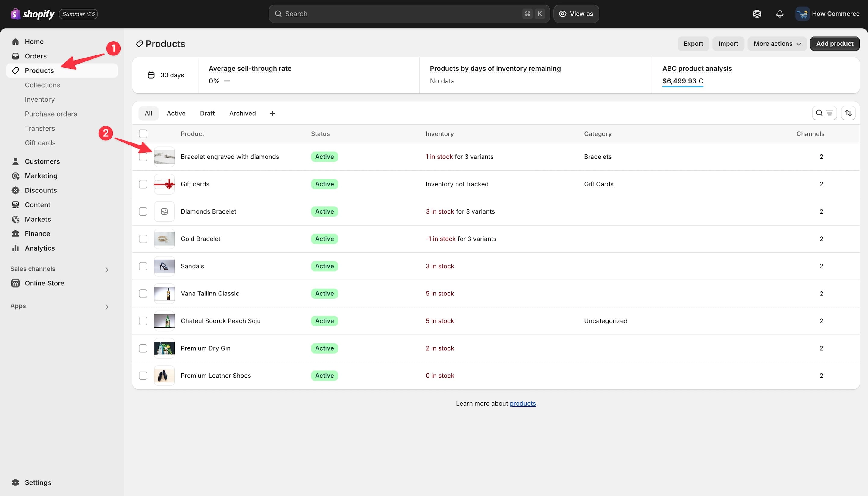The image size is (868, 496).
Task: Click the magnifier icon in the search bar
Action: click(x=278, y=14)
